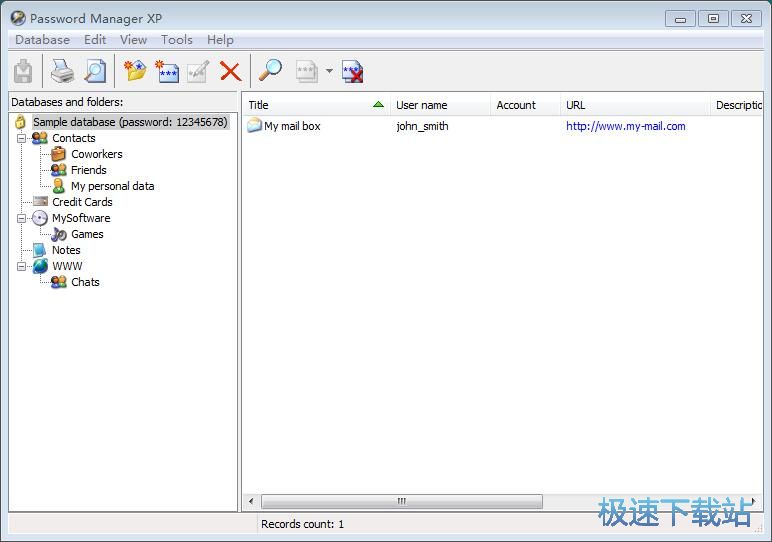Click the clear clipboard toolbar icon

(353, 71)
